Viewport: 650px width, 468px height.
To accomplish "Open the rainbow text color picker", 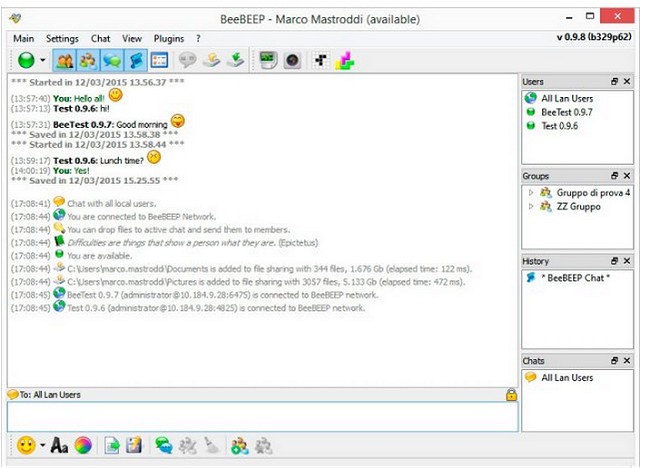I will [x=83, y=446].
